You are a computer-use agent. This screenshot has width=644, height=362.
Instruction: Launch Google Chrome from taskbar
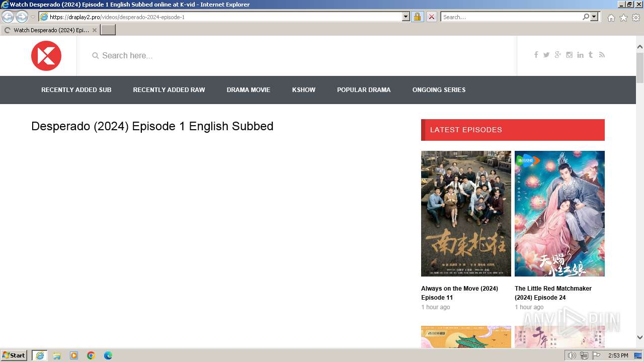tap(91, 355)
